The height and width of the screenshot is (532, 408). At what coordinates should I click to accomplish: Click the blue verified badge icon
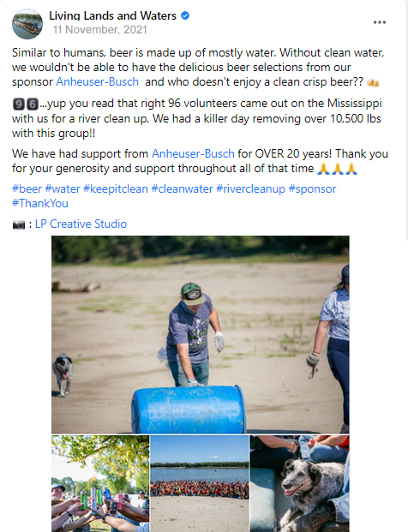[185, 15]
